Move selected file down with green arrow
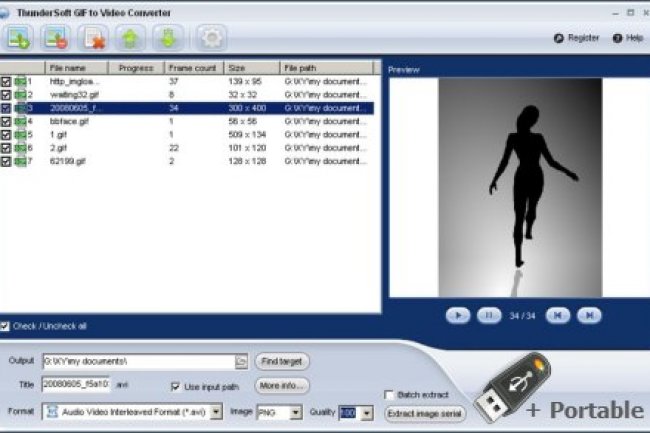The height and width of the screenshot is (433, 650). click(x=167, y=38)
